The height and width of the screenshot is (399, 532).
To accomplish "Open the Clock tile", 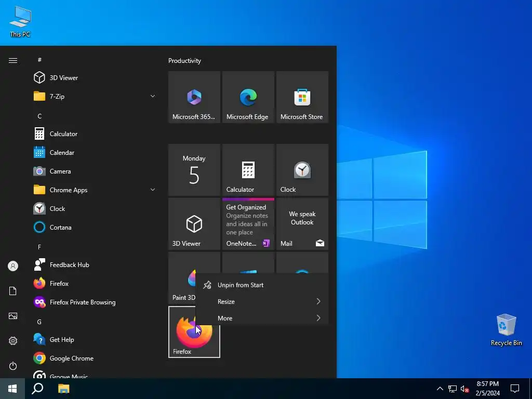I will coord(302,170).
